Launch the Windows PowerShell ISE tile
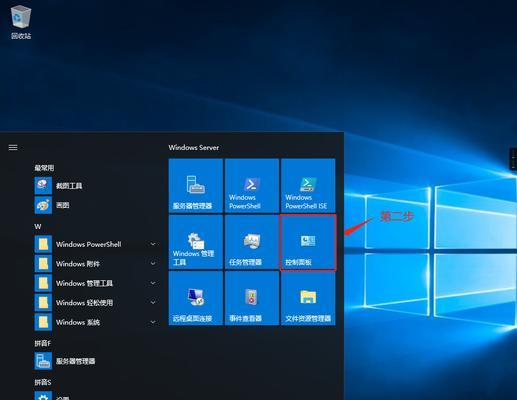Image resolution: width=517 pixels, height=400 pixels. 308,186
